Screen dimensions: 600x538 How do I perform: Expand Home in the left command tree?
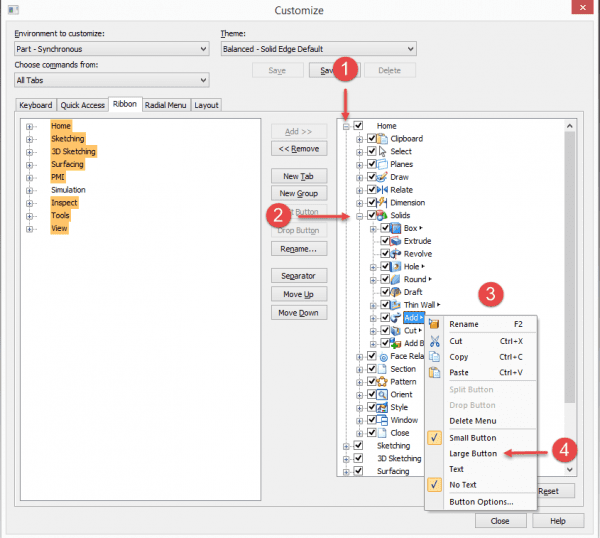pyautogui.click(x=29, y=127)
